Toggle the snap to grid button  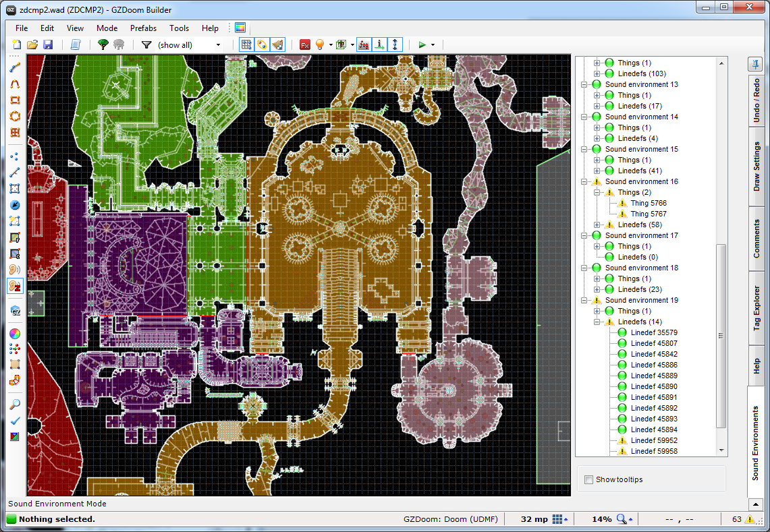(x=246, y=45)
